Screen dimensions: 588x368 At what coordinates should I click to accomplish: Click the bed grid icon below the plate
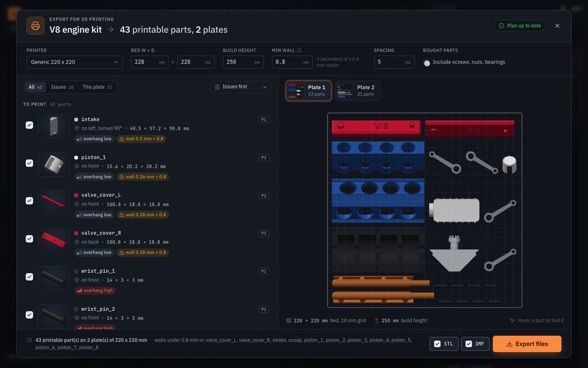(x=289, y=321)
